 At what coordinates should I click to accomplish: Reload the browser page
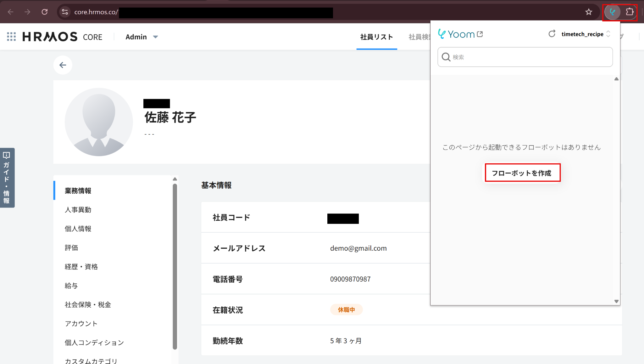click(45, 12)
